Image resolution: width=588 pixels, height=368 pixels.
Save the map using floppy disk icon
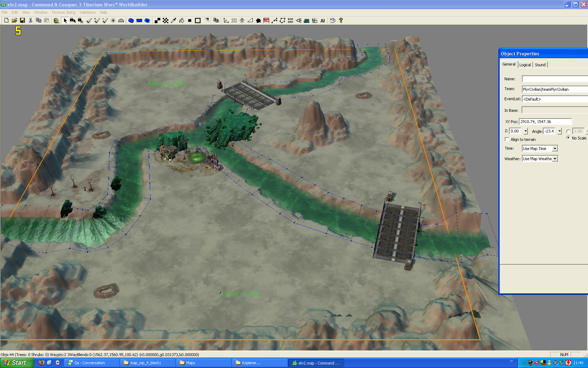[x=22, y=20]
